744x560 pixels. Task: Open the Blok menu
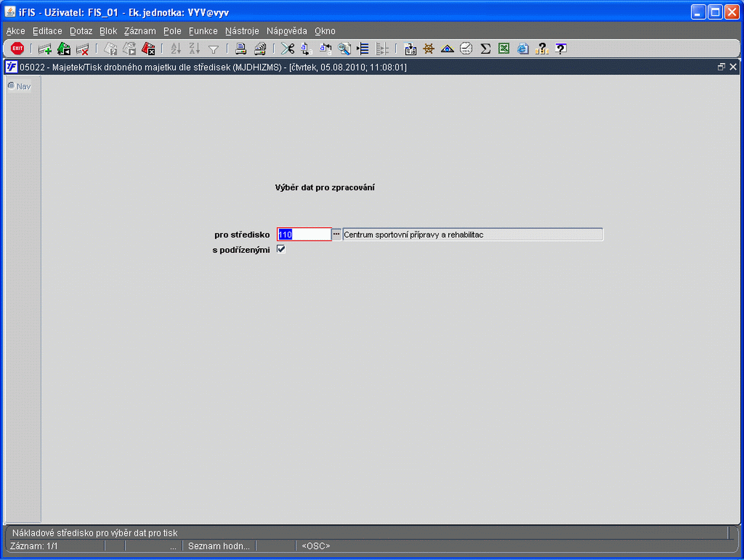[108, 31]
